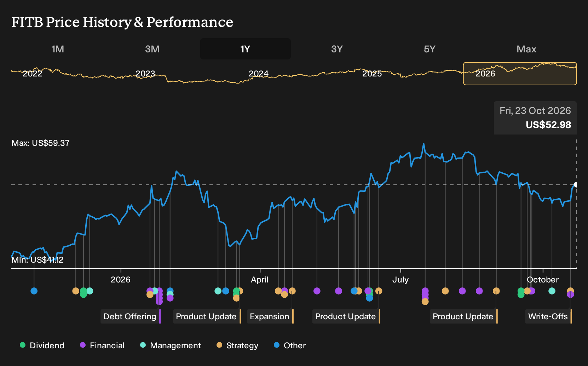Click the US$52.98 price in the tooltip

pos(548,125)
